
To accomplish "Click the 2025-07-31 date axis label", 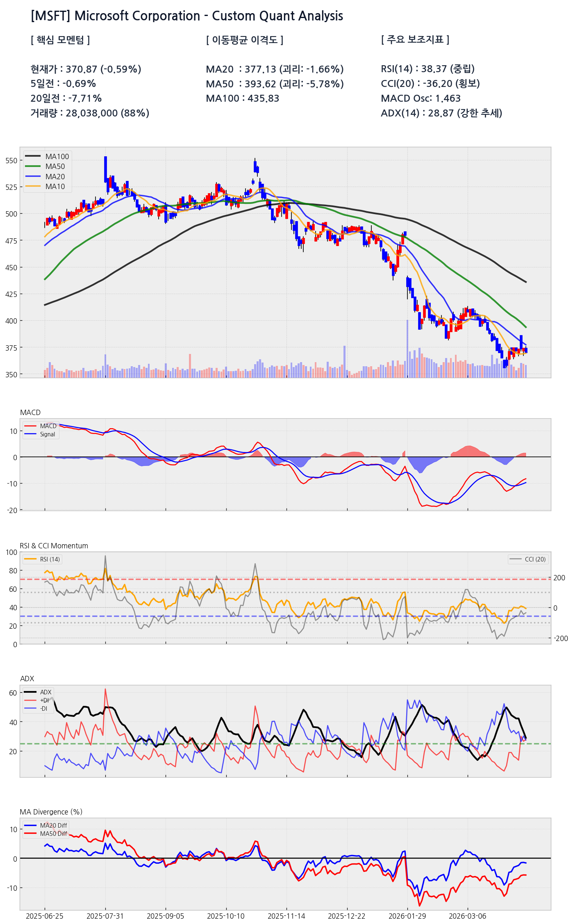I will [x=105, y=916].
